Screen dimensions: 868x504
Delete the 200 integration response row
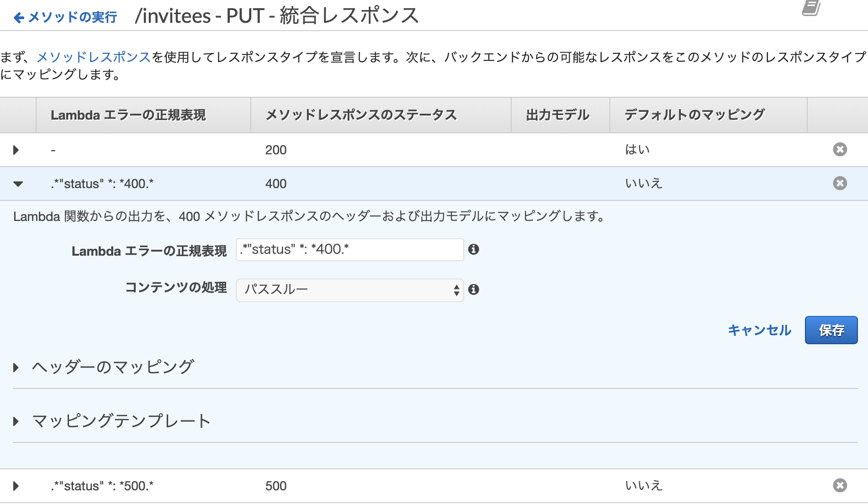coord(840,150)
